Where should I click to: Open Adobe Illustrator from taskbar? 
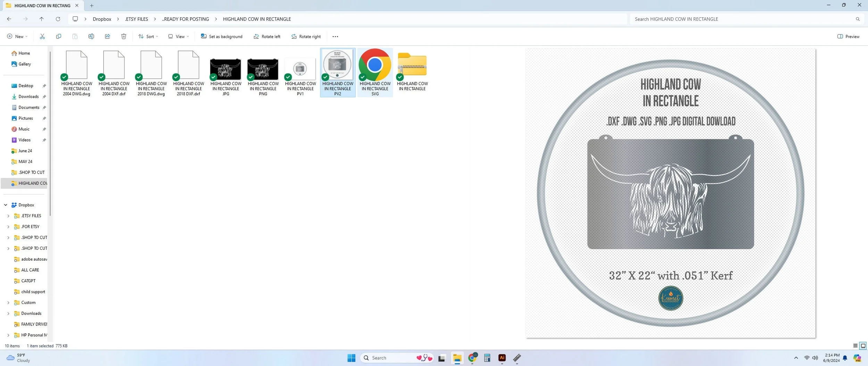click(x=502, y=358)
